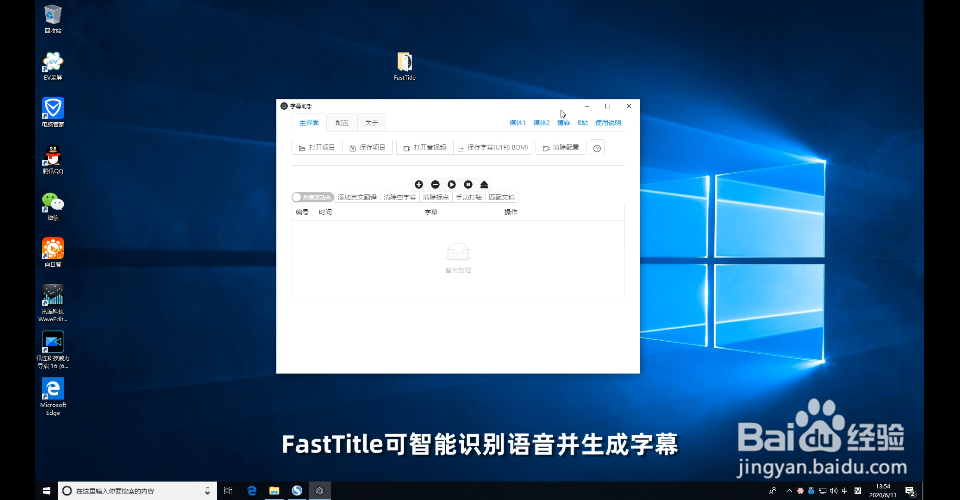
Task: Open the blue shield PC Manager icon
Action: coord(53,112)
